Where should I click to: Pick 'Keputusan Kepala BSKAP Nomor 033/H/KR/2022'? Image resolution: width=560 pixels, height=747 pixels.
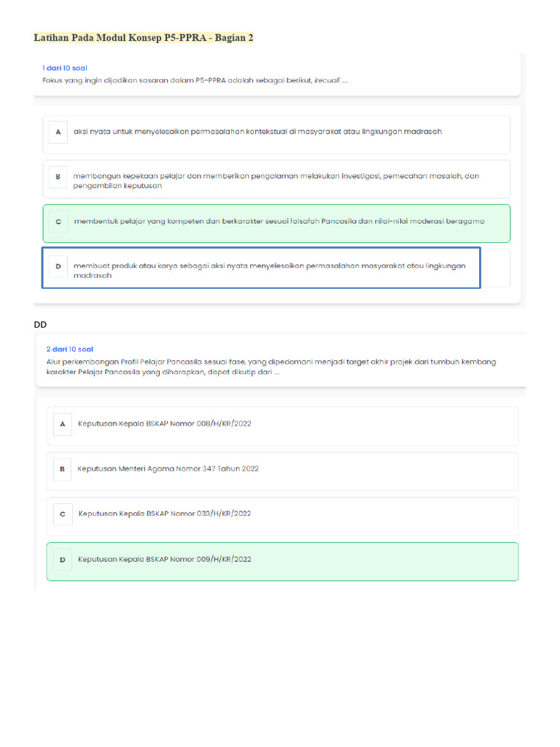[164, 514]
